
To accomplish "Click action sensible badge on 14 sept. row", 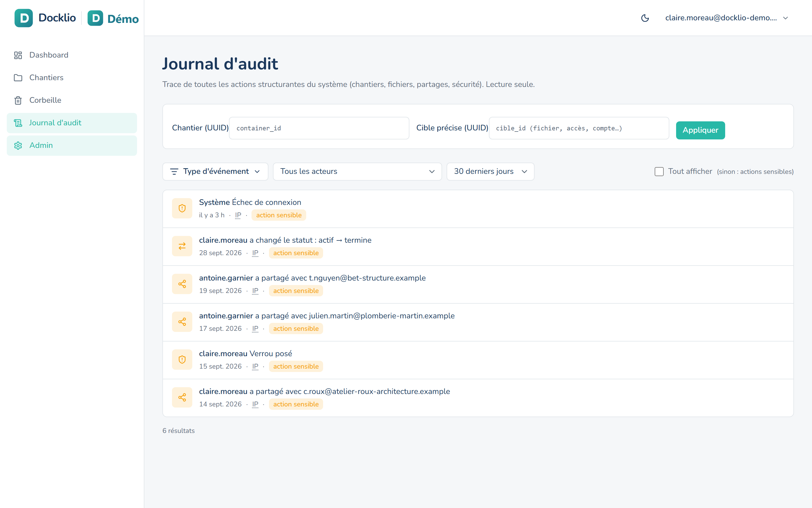I will tap(296, 404).
